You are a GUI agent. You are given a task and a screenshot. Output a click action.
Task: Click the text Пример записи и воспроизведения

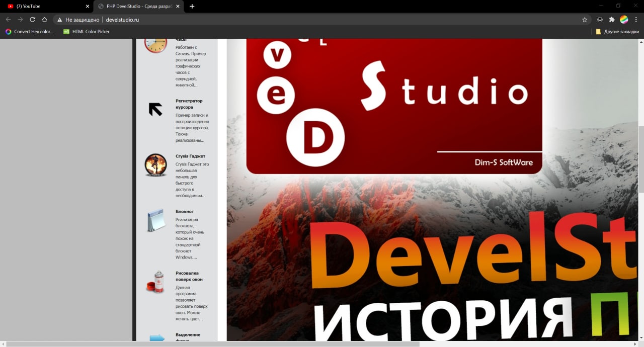pyautogui.click(x=192, y=128)
